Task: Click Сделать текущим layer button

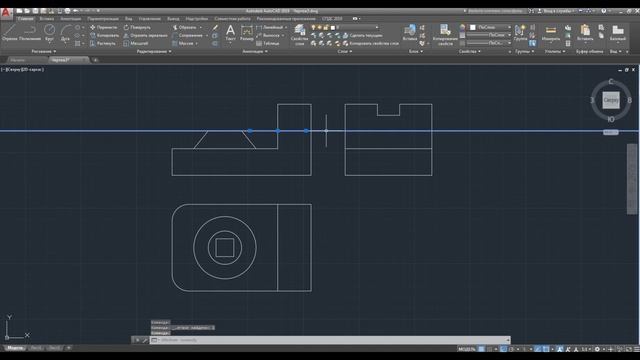Action: point(363,36)
